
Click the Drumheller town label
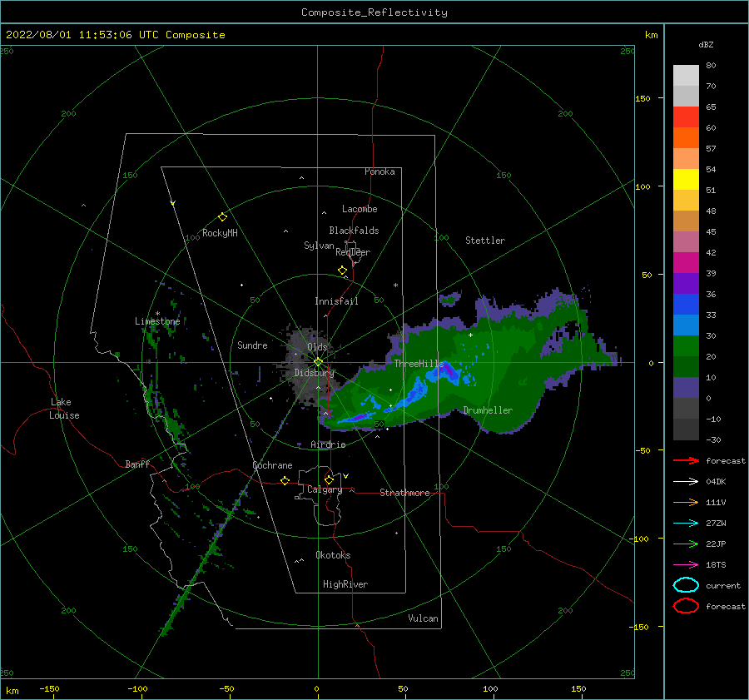(488, 410)
